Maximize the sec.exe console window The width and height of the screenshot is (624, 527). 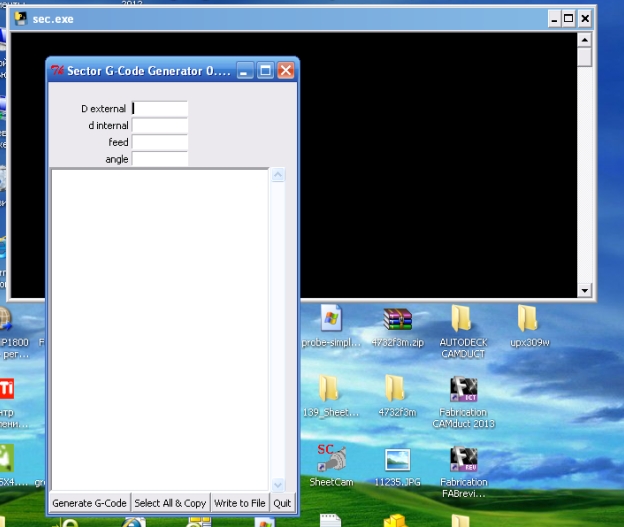[x=569, y=19]
